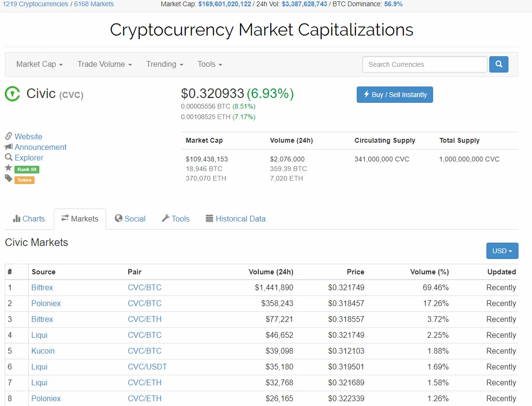The height and width of the screenshot is (406, 532).
Task: Click the Price column header
Action: (355, 272)
